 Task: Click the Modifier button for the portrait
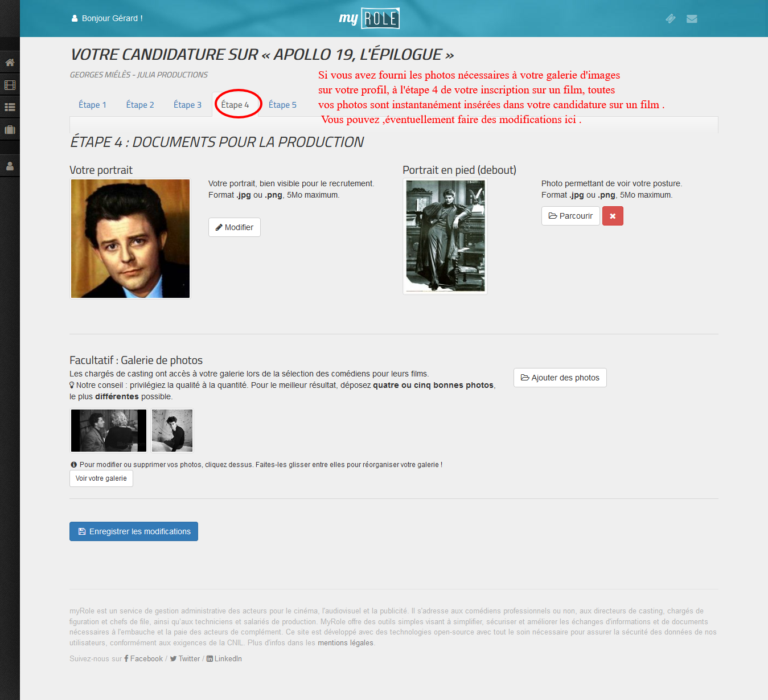[235, 227]
